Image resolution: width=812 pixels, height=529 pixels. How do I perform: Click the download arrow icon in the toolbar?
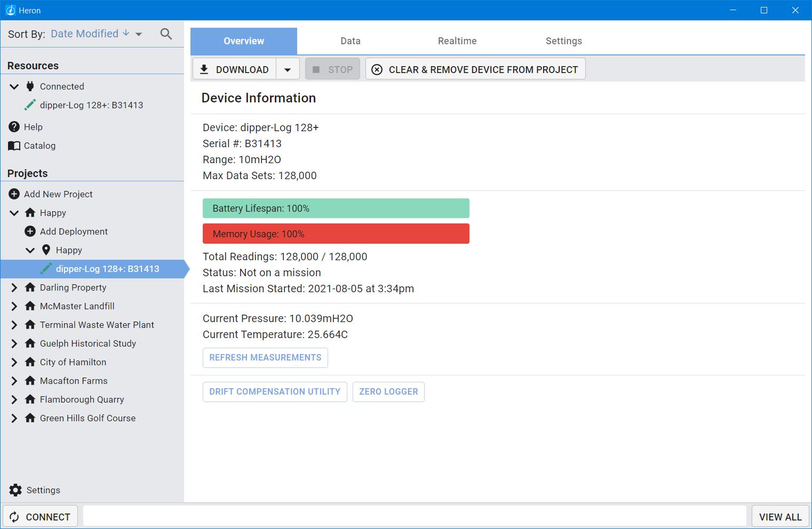pos(204,69)
